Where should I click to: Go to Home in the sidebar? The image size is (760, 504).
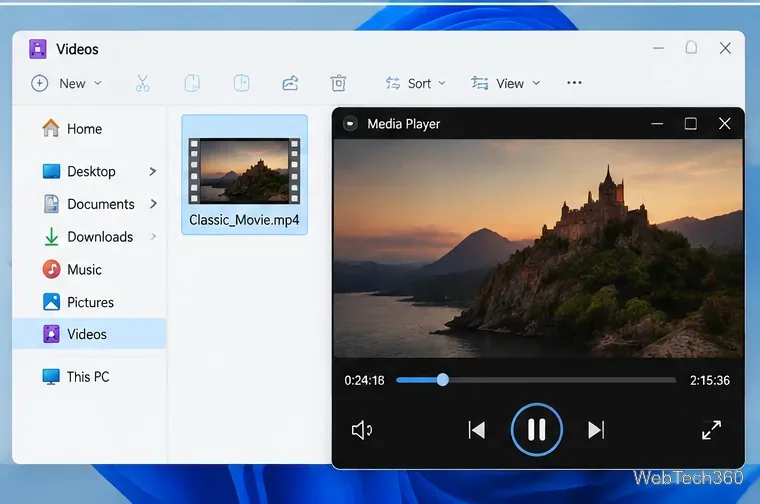tap(90, 129)
